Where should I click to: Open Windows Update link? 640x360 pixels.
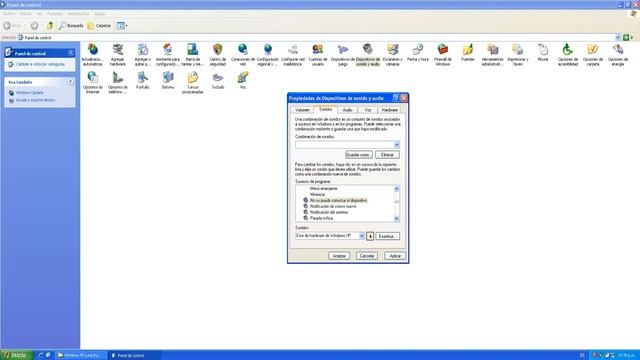(29, 93)
